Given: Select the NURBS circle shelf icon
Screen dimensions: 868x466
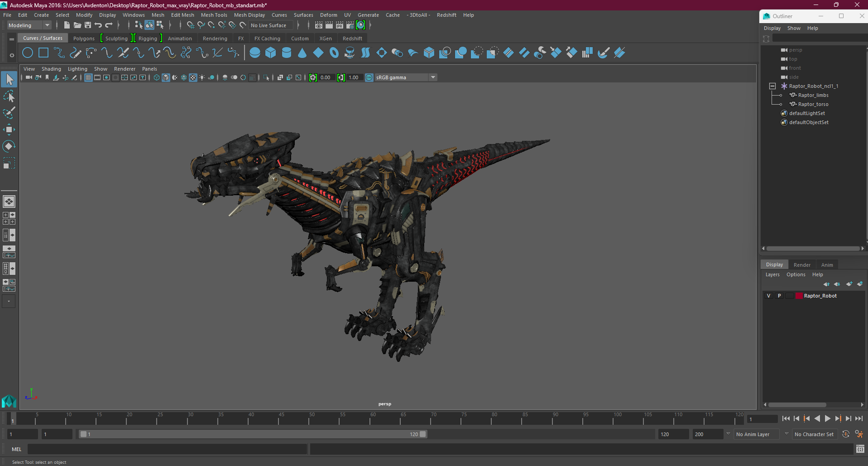Looking at the screenshot, I should (28, 53).
